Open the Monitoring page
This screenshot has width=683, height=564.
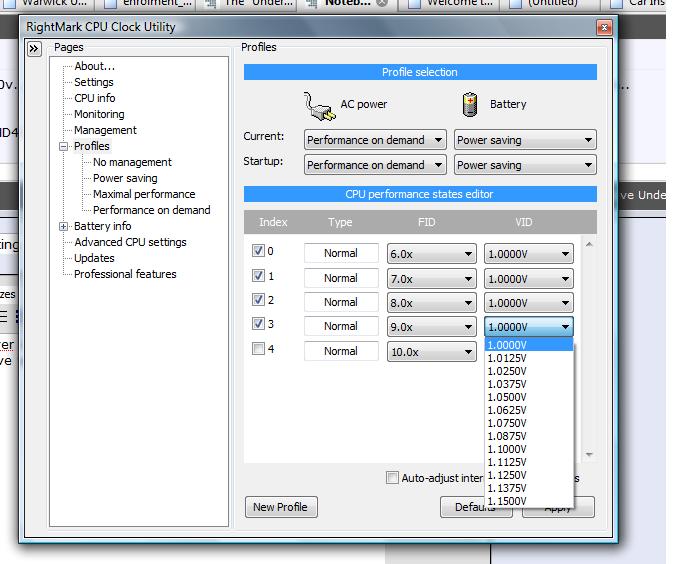point(99,114)
